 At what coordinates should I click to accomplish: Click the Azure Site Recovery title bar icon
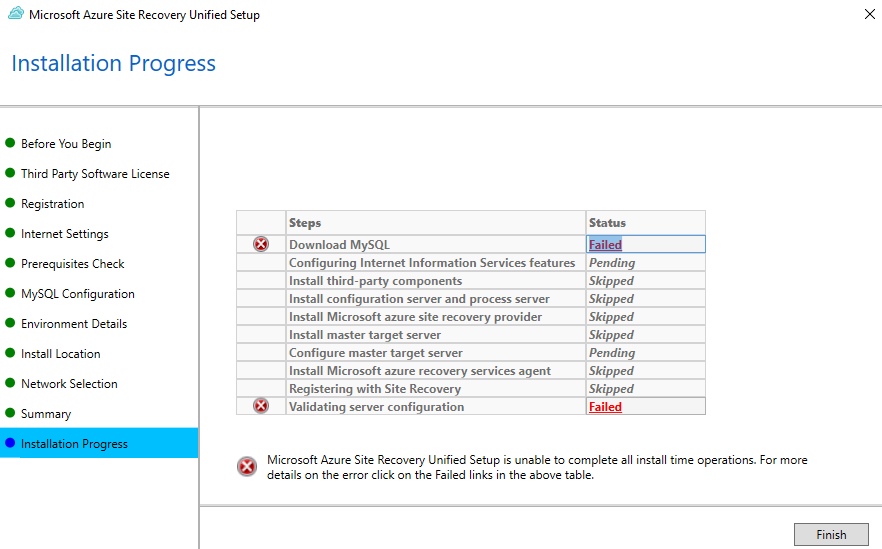click(x=16, y=14)
